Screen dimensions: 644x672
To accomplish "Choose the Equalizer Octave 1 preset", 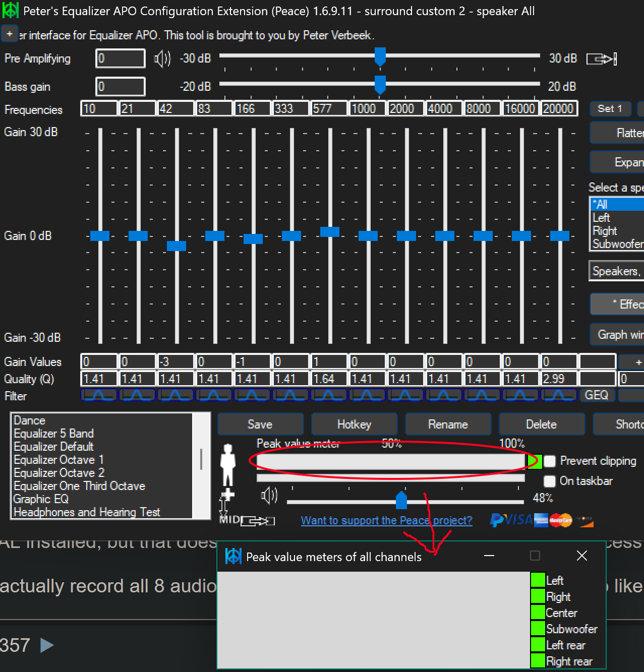I will [102, 460].
